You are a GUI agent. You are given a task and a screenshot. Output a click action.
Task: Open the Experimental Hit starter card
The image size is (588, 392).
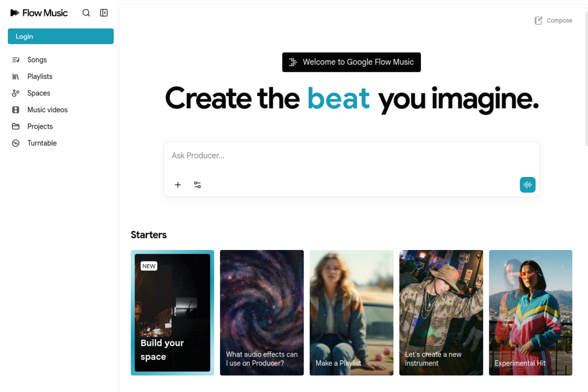coord(531,312)
